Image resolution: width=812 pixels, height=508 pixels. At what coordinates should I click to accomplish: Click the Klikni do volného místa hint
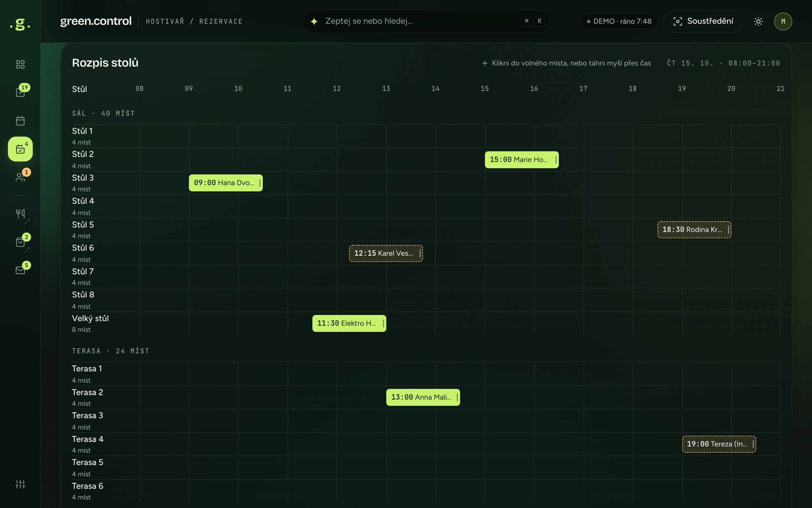coord(566,63)
